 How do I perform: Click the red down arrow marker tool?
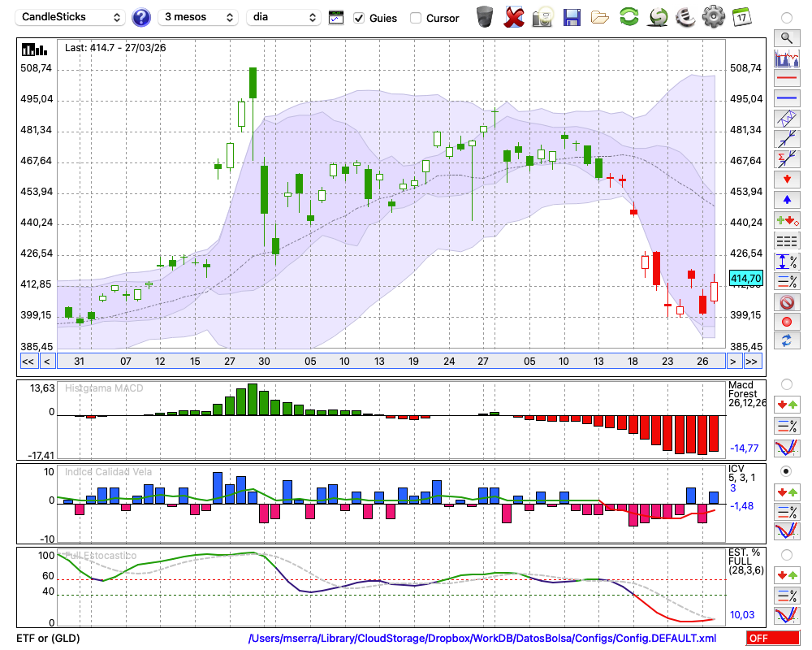[786, 178]
